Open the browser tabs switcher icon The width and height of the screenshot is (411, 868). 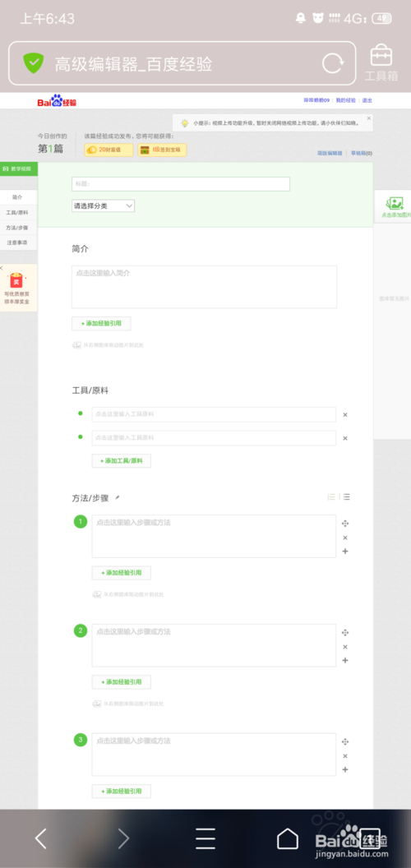pos(369,838)
